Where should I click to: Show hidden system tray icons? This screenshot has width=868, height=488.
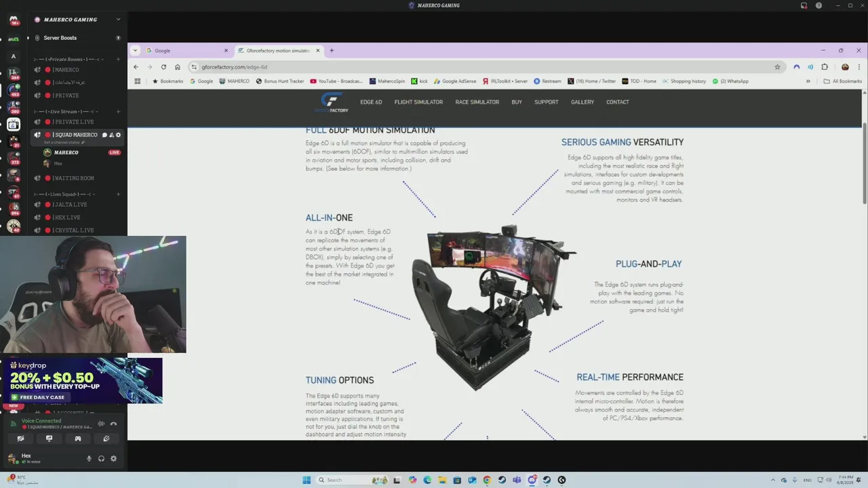(x=773, y=480)
